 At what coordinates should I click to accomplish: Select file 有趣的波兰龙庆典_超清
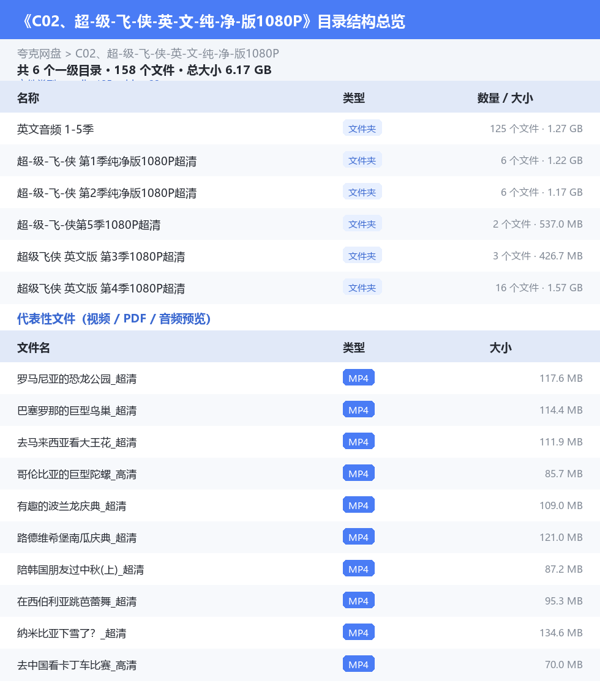point(300,505)
